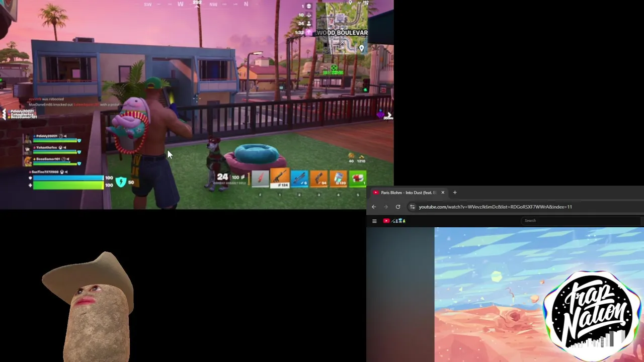The width and height of the screenshot is (644, 362).
Task: Click the speaker icon beside SanTino7272908
Action: [x=66, y=172]
